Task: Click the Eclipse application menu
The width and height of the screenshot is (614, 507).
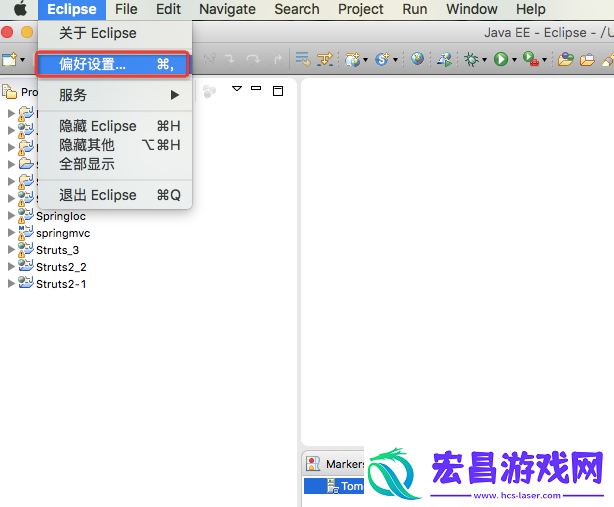Action: tap(72, 9)
